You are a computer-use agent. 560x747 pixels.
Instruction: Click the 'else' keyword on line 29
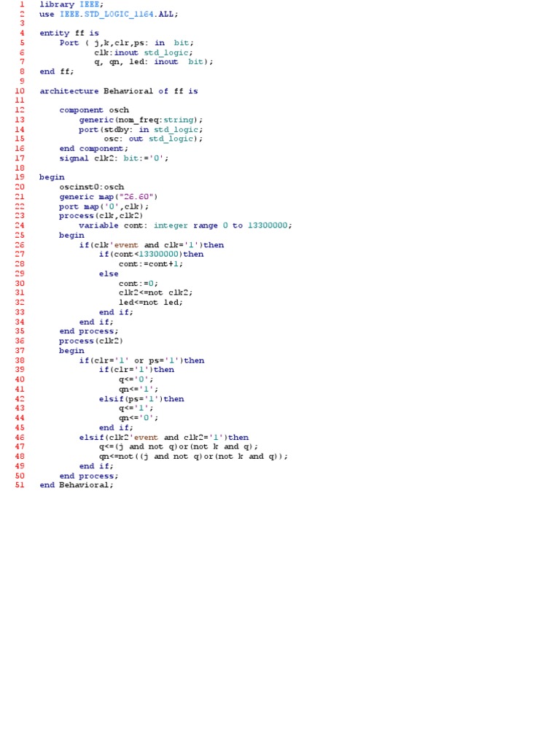[x=109, y=274]
